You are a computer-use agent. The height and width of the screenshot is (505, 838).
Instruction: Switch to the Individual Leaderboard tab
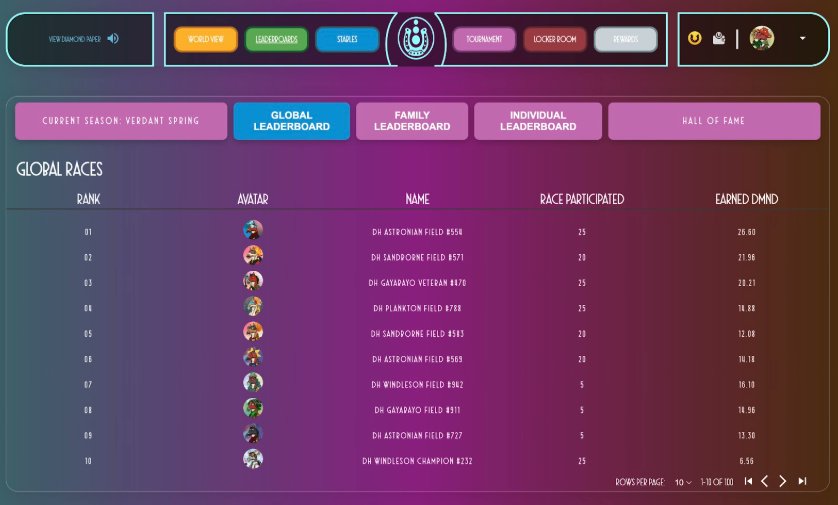pyautogui.click(x=538, y=121)
